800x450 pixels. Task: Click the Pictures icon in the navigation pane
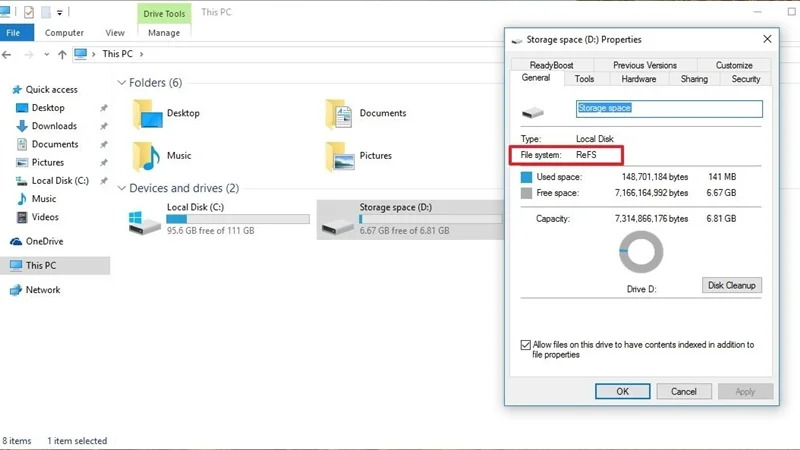tap(21, 162)
